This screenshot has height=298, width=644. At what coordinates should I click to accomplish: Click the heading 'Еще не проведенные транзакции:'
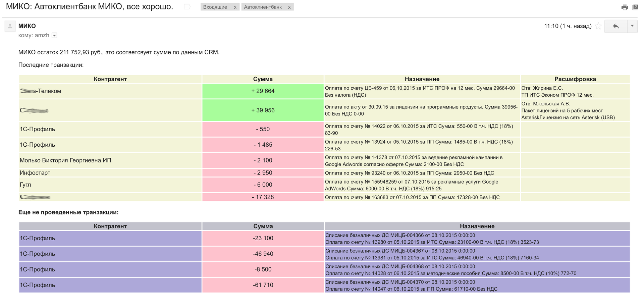click(x=68, y=212)
